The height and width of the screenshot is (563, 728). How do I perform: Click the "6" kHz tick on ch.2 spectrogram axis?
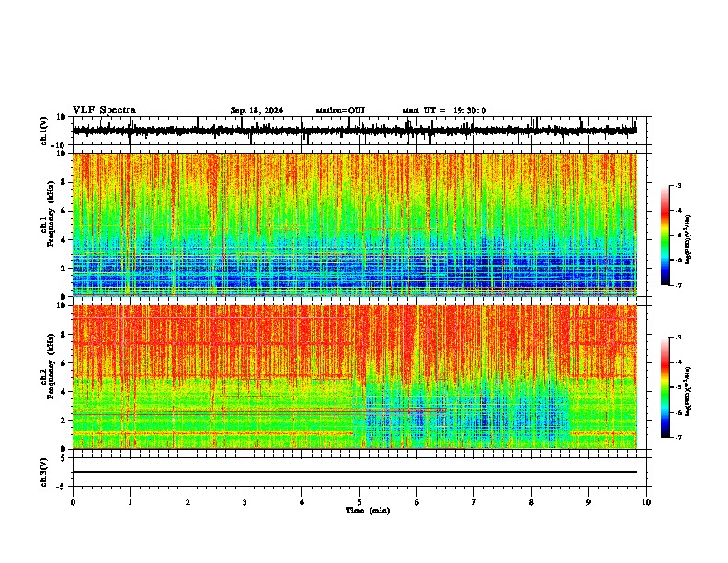[63, 363]
